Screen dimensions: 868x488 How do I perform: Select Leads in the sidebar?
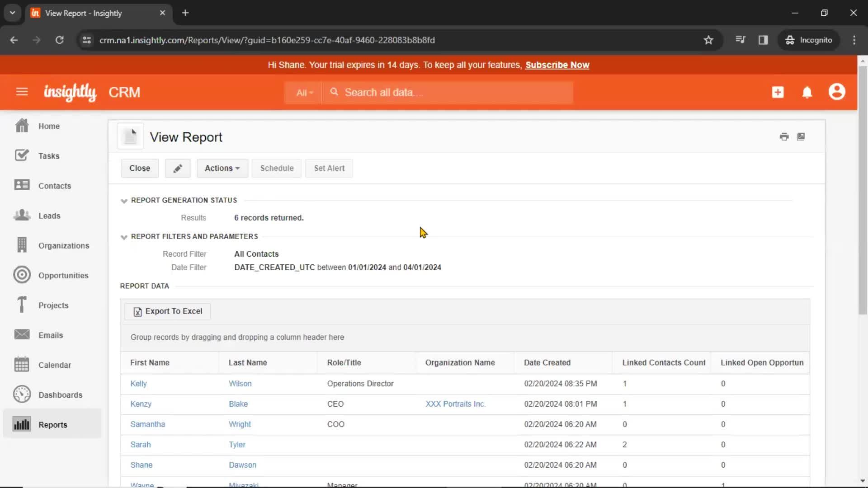tap(49, 216)
